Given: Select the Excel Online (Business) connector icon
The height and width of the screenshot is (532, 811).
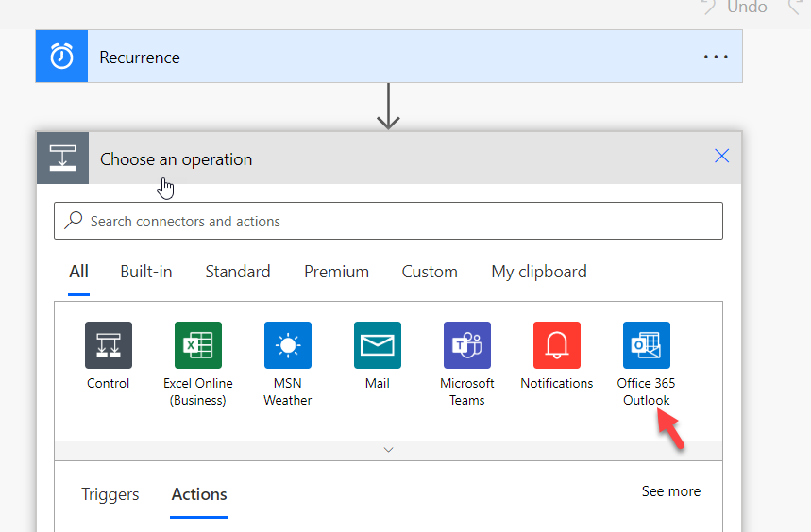Looking at the screenshot, I should (198, 345).
